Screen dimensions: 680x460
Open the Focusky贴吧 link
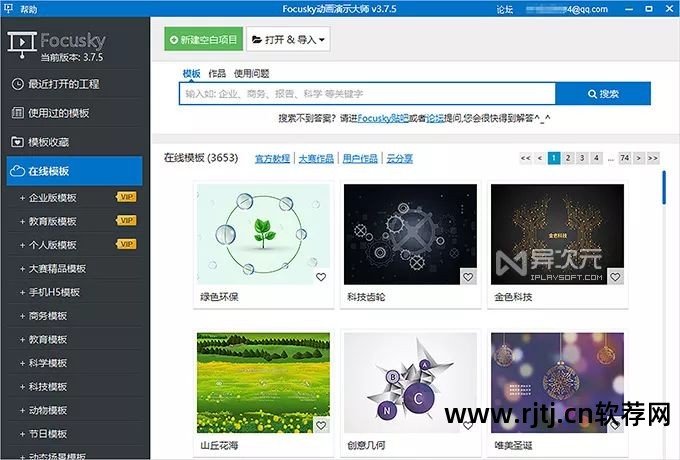pos(383,118)
